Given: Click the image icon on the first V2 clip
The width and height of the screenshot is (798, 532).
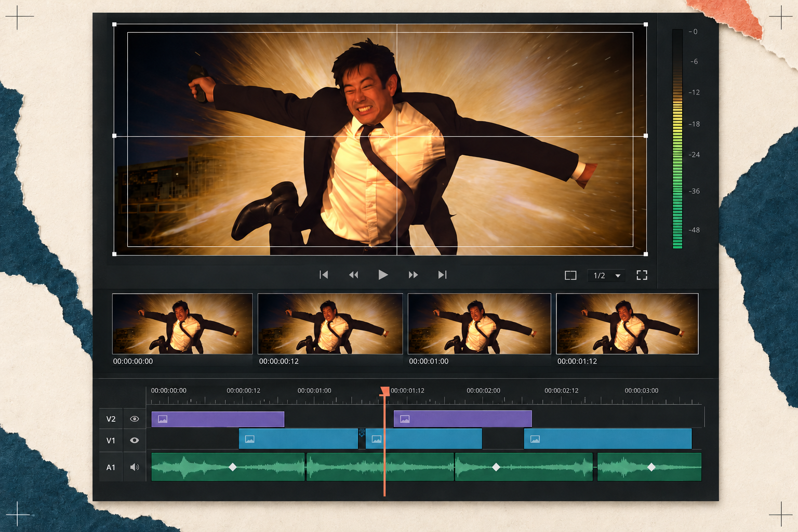Looking at the screenshot, I should (163, 419).
